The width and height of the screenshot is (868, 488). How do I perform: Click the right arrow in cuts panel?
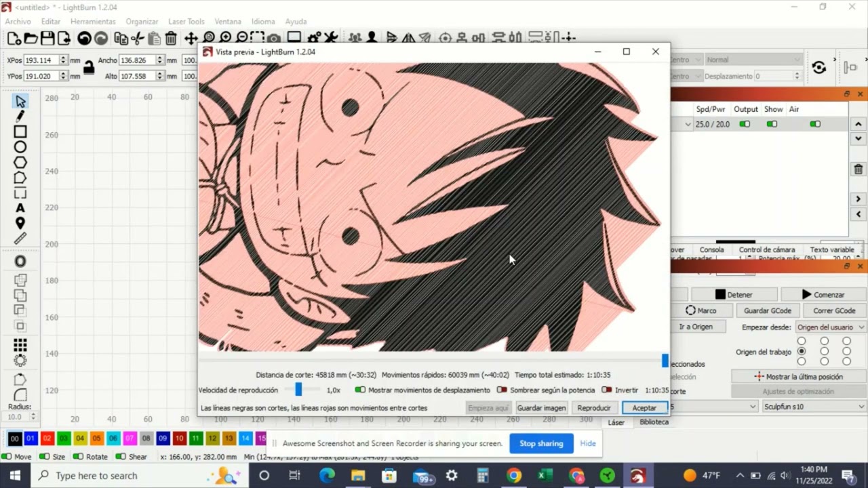[x=859, y=199]
